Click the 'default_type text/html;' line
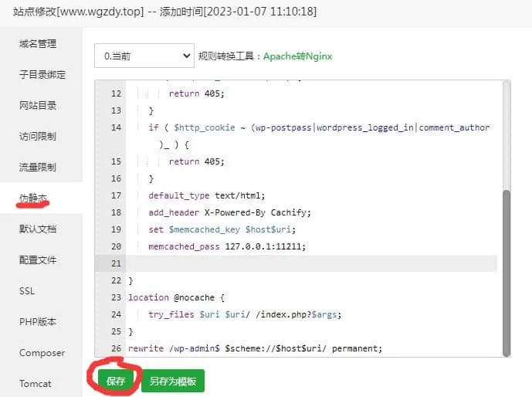532x397 pixels. pyautogui.click(x=207, y=195)
